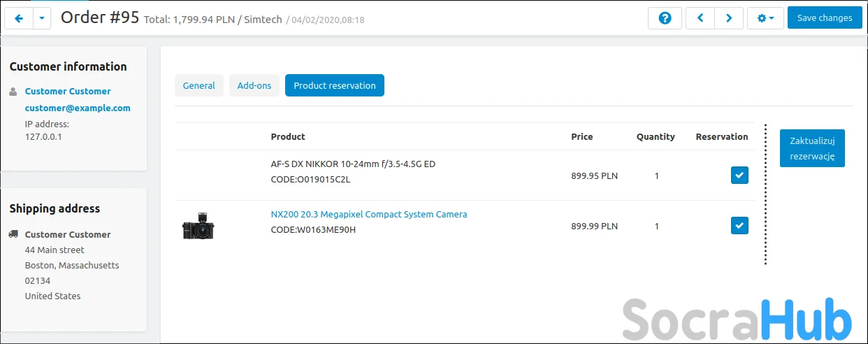Open the gear settings dropdown

tap(765, 18)
